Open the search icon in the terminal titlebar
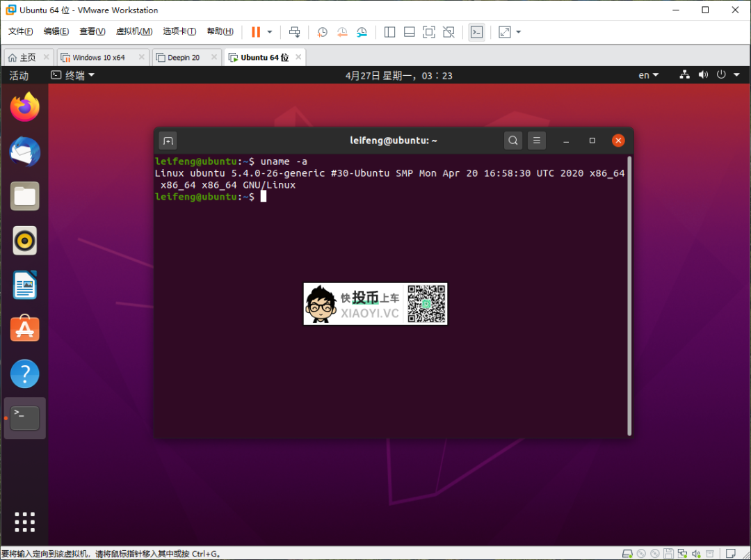 (512, 140)
